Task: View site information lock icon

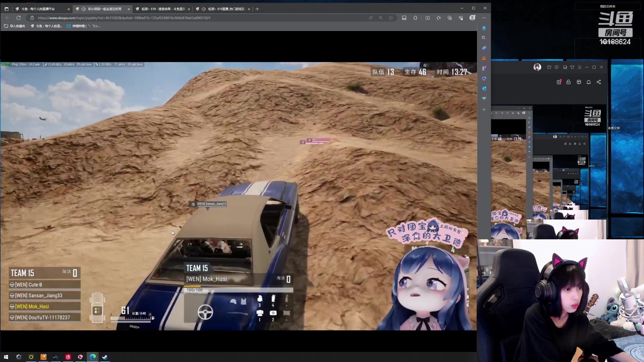Action: 32,18
